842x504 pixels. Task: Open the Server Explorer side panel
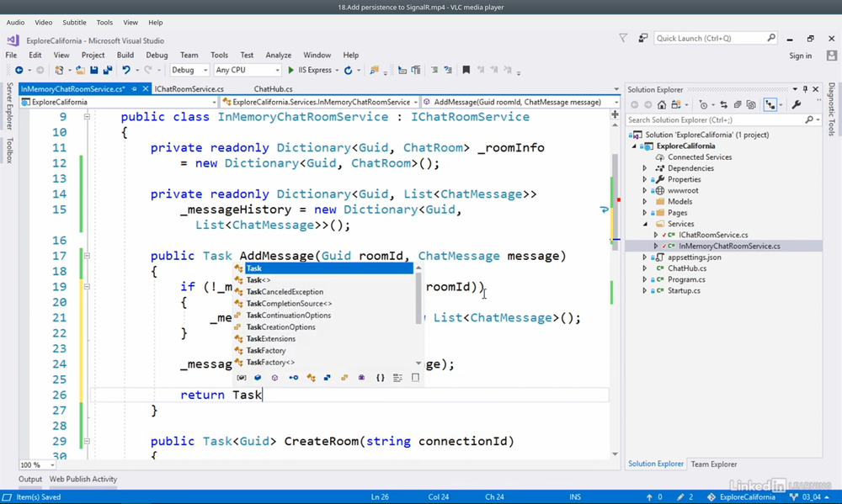click(9, 106)
